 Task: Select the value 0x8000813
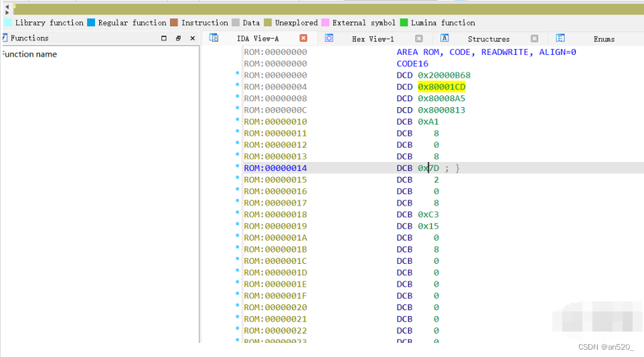442,110
